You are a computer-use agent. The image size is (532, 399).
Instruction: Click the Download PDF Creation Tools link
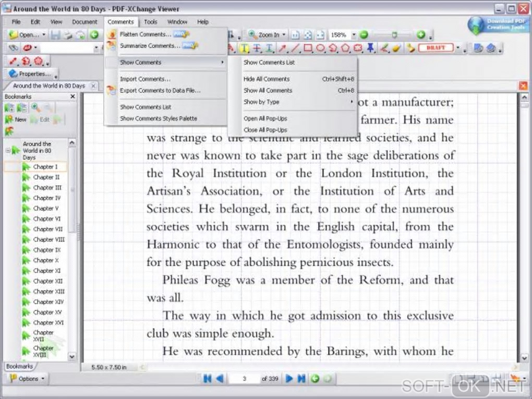click(x=498, y=25)
